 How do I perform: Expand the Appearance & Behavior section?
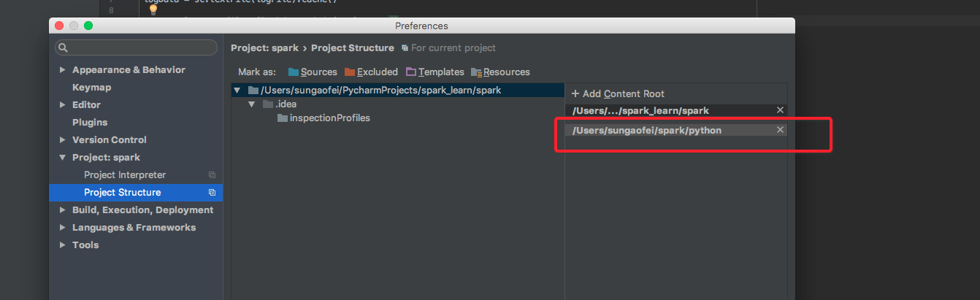point(62,70)
